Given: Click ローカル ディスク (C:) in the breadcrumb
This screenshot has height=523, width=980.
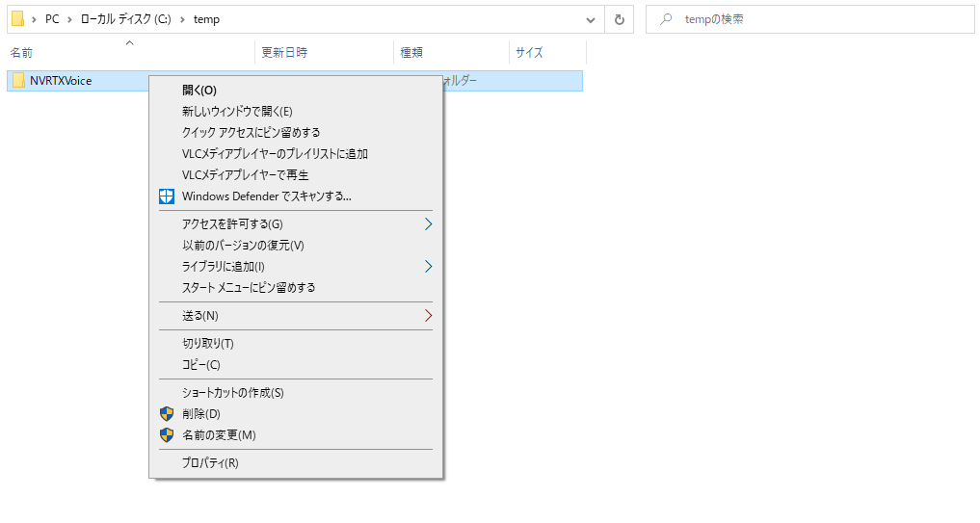Looking at the screenshot, I should pyautogui.click(x=122, y=19).
